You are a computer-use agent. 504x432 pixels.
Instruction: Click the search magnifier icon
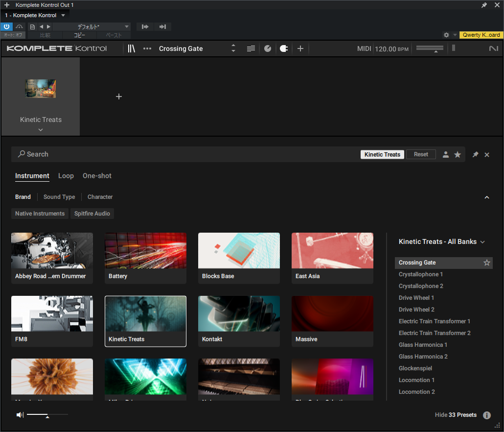21,154
